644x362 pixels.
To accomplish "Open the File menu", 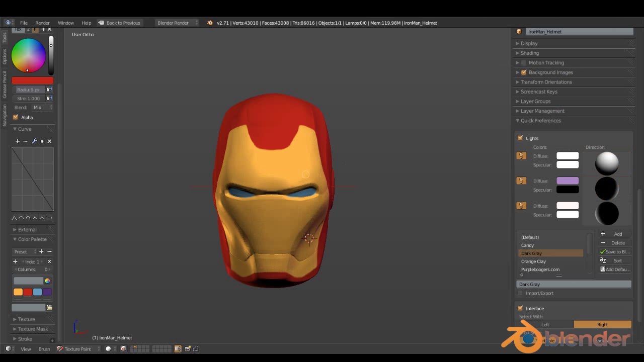I will point(24,23).
